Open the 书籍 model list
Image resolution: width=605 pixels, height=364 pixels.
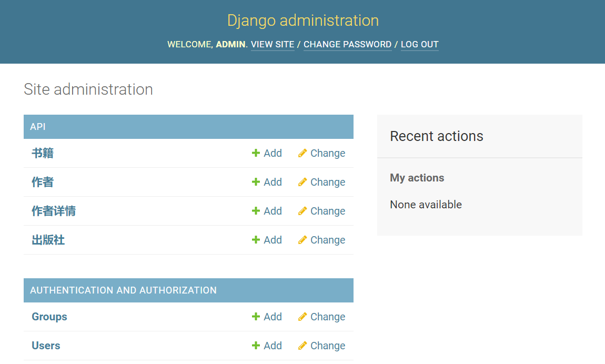click(x=43, y=153)
